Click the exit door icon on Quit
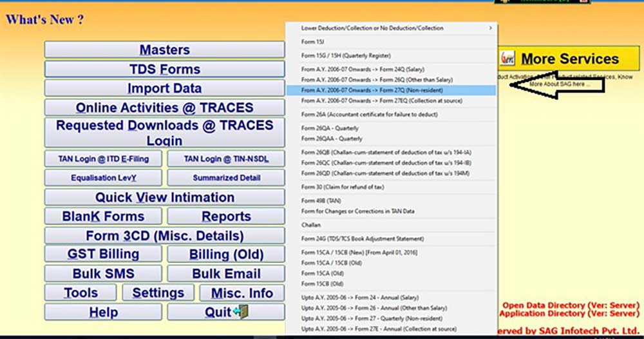 pyautogui.click(x=241, y=312)
